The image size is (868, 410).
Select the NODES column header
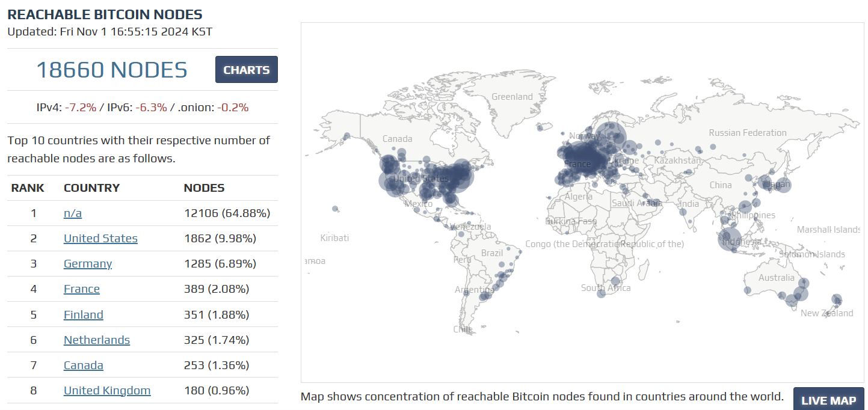[204, 188]
